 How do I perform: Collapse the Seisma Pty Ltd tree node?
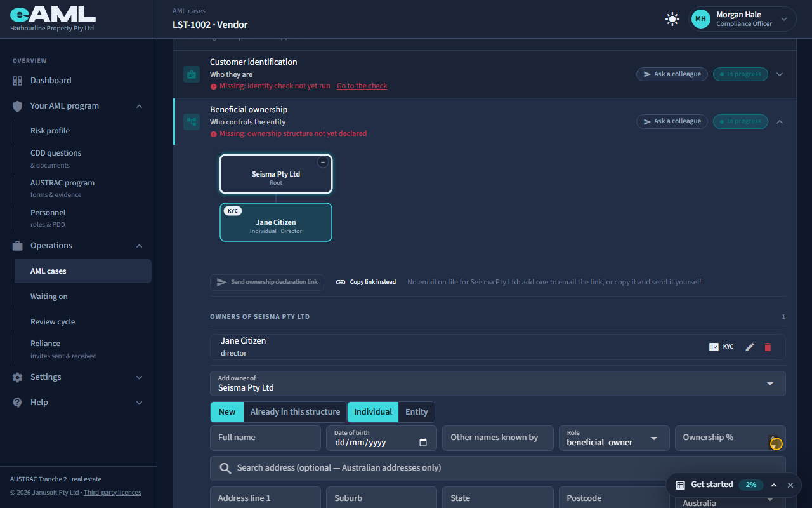323,162
